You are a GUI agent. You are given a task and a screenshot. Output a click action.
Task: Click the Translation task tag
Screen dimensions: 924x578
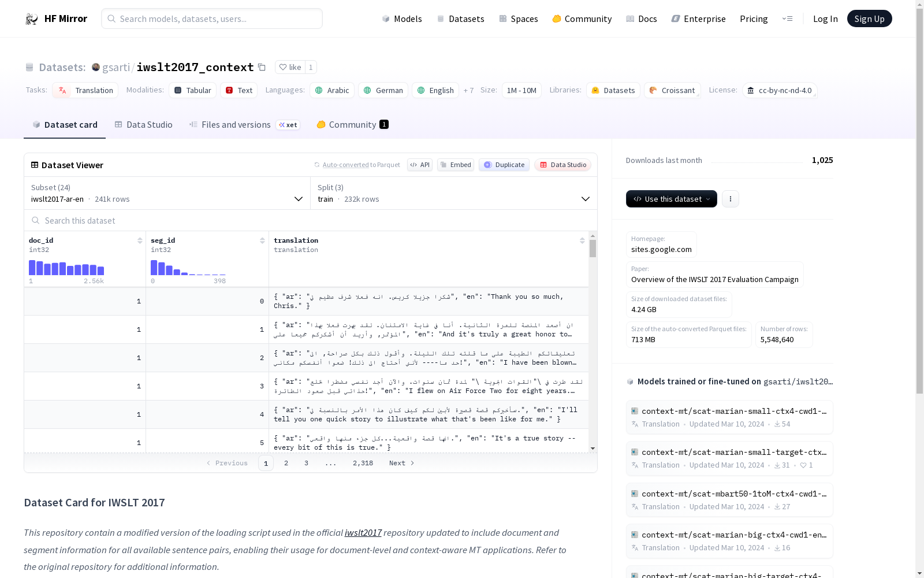pyautogui.click(x=85, y=90)
